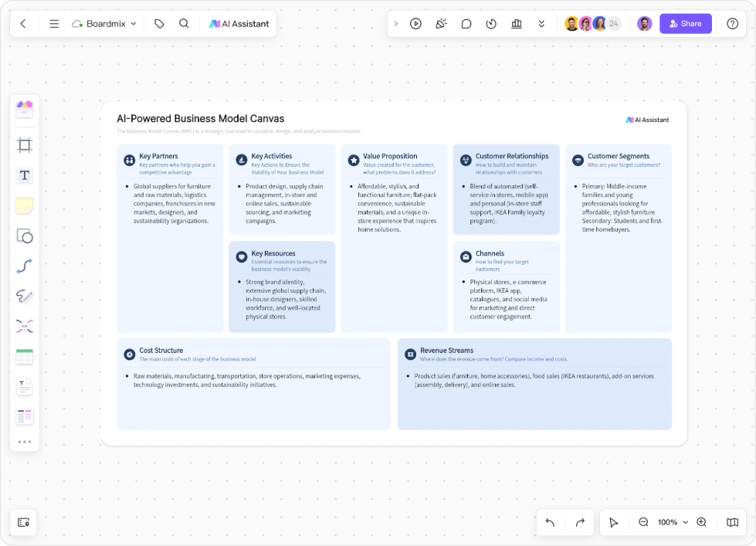Show all 24 collaborators badge
This screenshot has height=546, width=756.
(613, 24)
